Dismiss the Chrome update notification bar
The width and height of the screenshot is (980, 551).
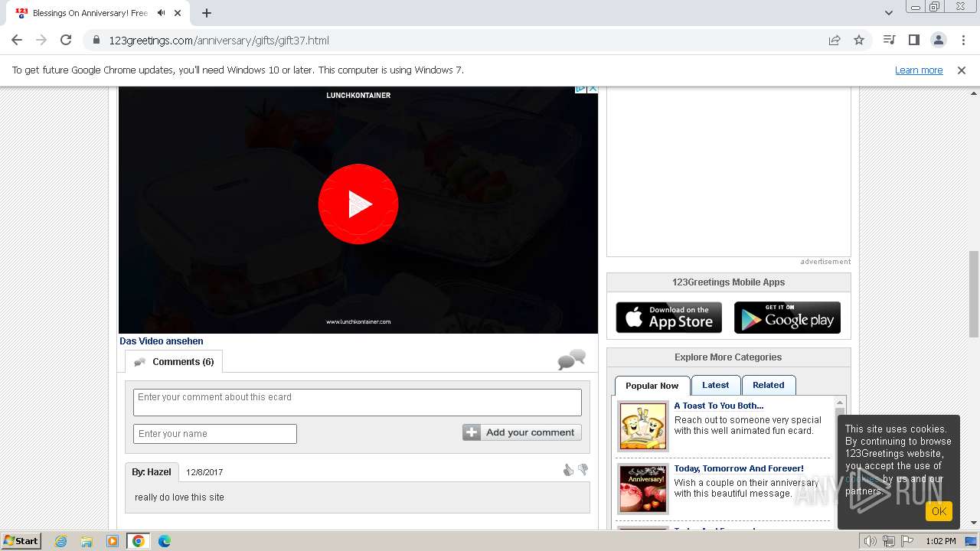coord(962,70)
